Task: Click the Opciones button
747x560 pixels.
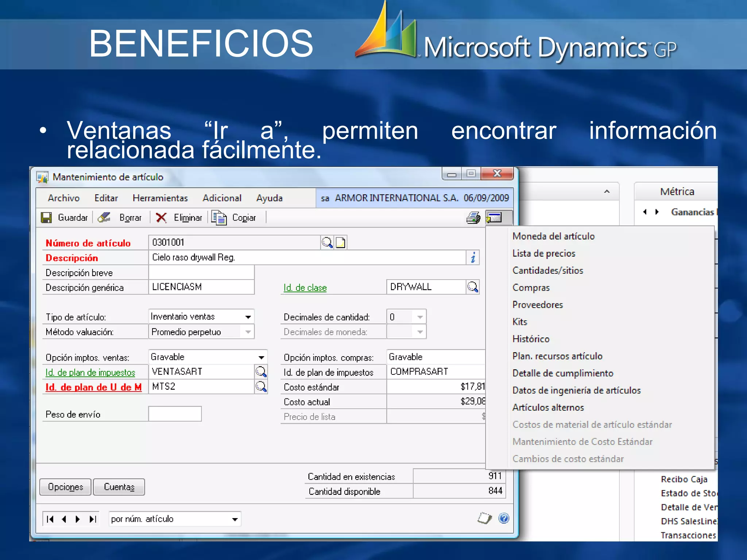Action: pos(65,487)
